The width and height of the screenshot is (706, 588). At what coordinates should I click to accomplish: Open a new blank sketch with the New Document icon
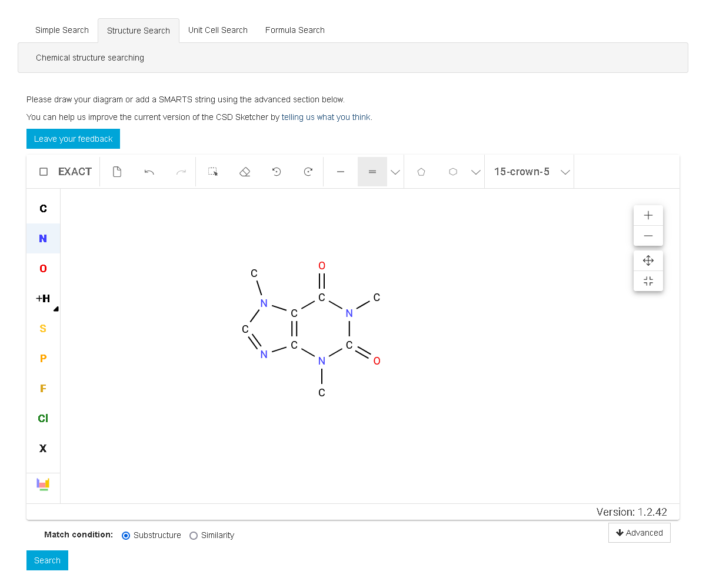pos(117,171)
